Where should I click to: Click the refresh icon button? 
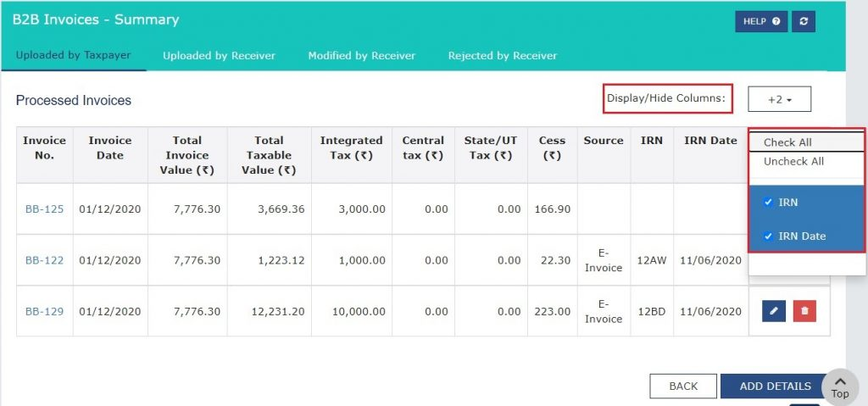[x=804, y=21]
